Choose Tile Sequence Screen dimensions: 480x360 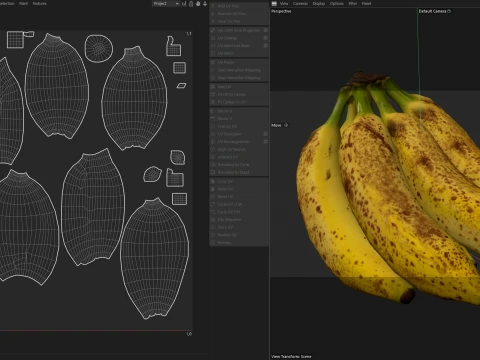pos(239,219)
